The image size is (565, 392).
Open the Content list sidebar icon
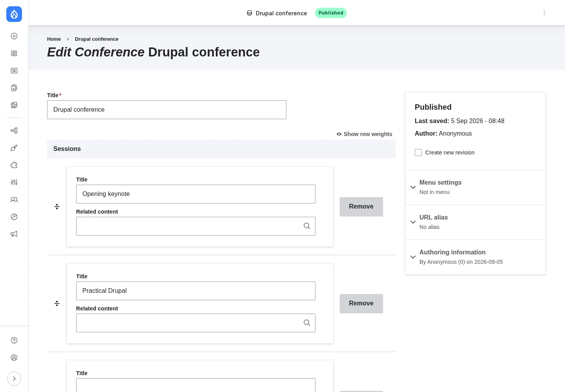coord(14,71)
